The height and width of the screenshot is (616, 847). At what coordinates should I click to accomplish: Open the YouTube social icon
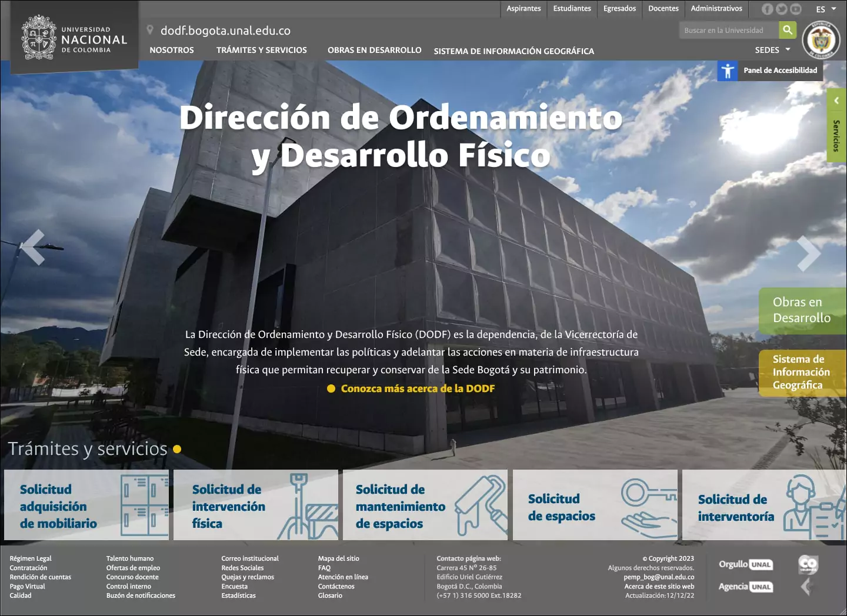pyautogui.click(x=796, y=9)
